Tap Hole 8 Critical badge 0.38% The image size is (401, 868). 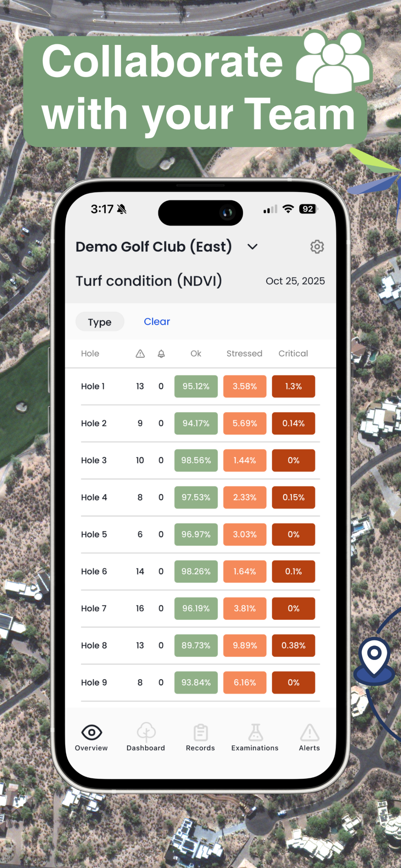pos(293,646)
